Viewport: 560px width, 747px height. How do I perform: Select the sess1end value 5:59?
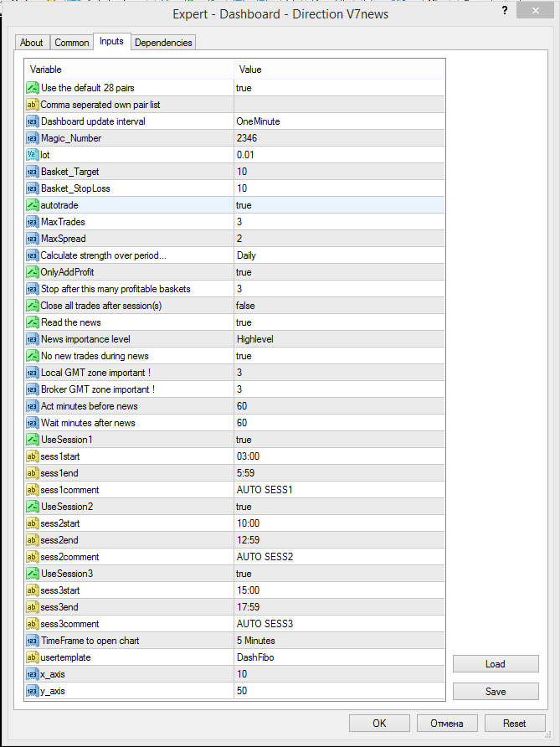(339, 473)
